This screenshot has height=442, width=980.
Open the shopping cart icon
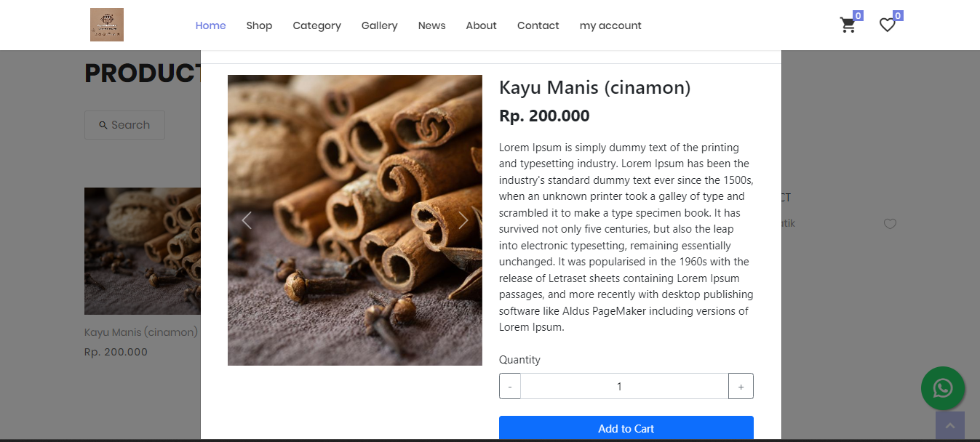[848, 25]
